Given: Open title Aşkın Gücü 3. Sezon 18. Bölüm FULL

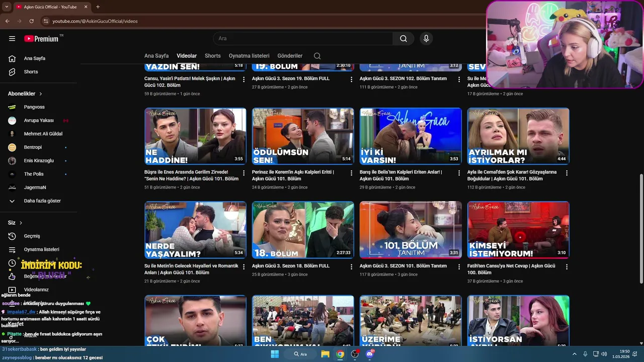Looking at the screenshot, I should click(x=291, y=266).
